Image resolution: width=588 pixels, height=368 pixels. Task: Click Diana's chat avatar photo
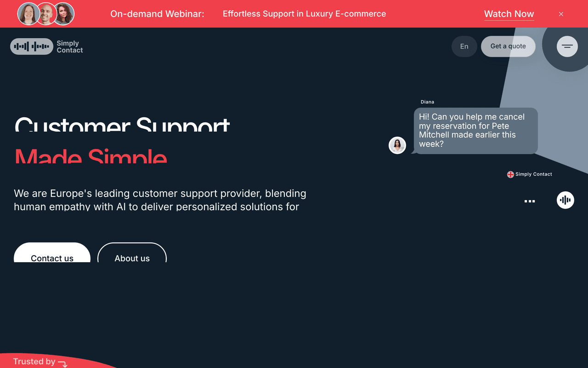397,145
